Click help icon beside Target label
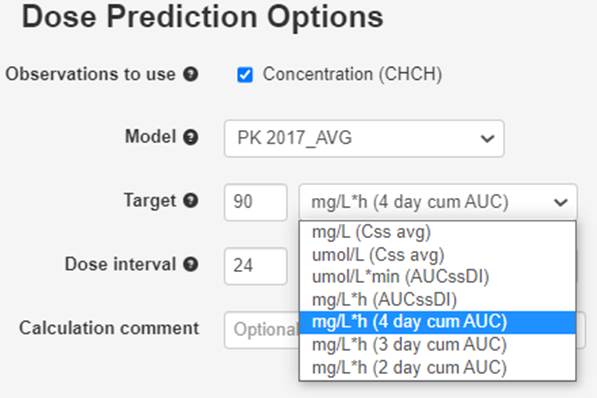 point(190,200)
